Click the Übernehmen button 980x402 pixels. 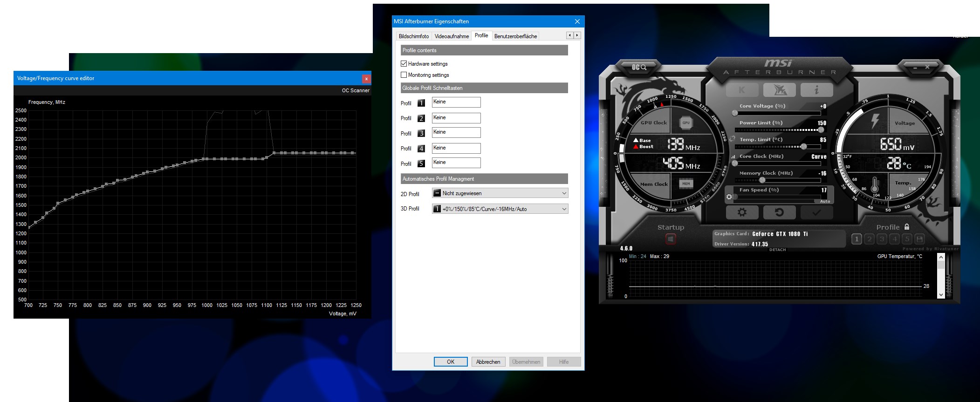(526, 362)
